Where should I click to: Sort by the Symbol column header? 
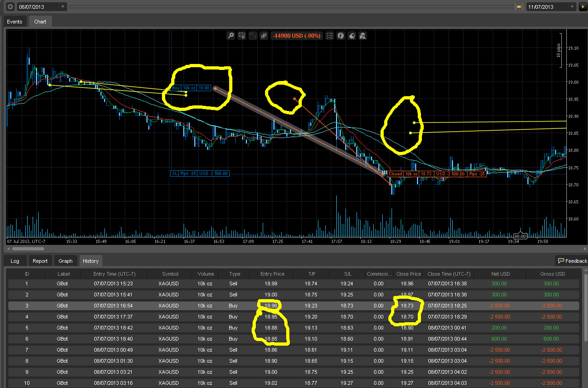pos(170,274)
